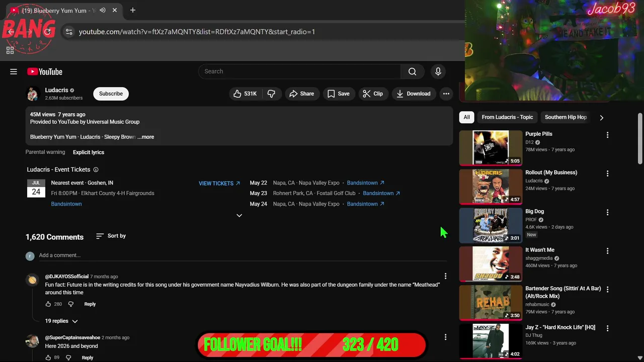Screen dimensions: 644x362
Task: Mute the Blueberry Yum Yum tab audio
Action: coord(103,10)
